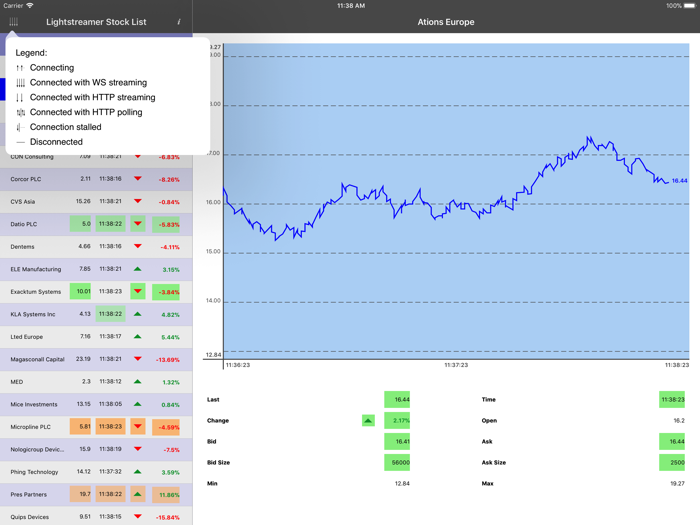Screen dimensions: 700x525
Task: Select the Dentems stock name
Action: (x=22, y=247)
